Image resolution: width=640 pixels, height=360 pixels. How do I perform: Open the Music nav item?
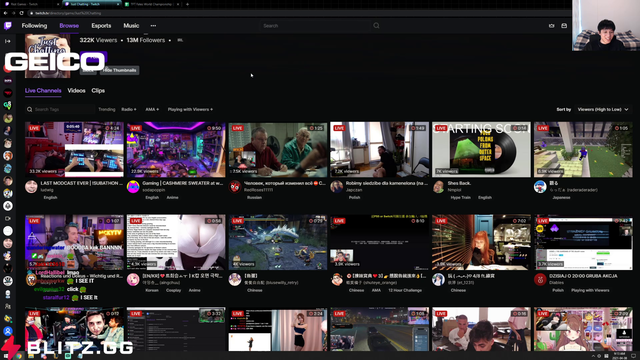point(131,26)
